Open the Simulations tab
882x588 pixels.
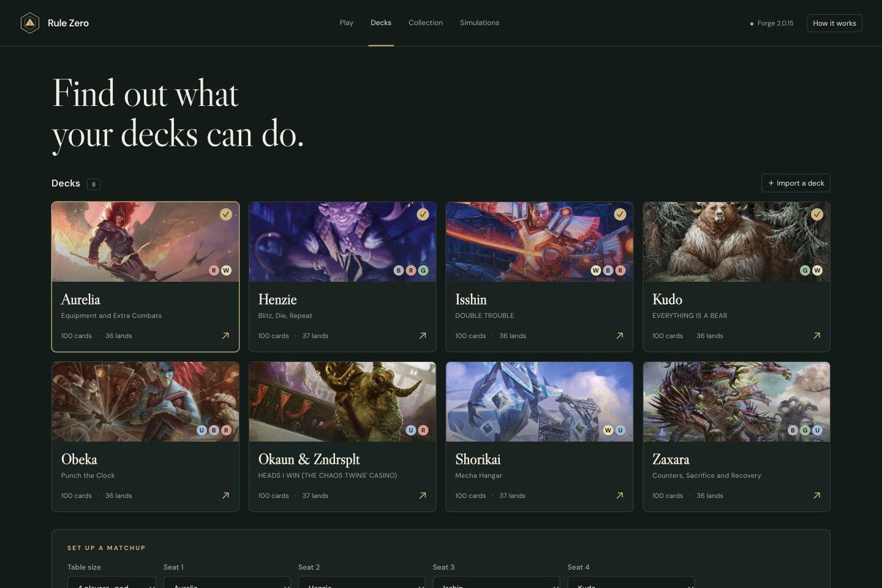click(x=480, y=23)
